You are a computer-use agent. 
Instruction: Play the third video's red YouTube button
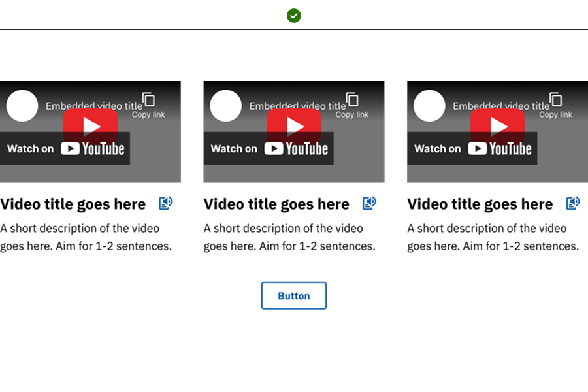click(x=498, y=125)
